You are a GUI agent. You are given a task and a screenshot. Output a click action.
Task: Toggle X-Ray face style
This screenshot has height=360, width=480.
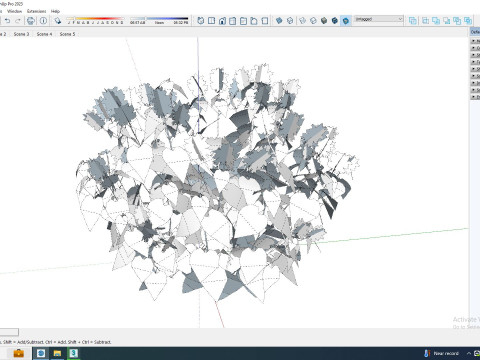(x=279, y=21)
